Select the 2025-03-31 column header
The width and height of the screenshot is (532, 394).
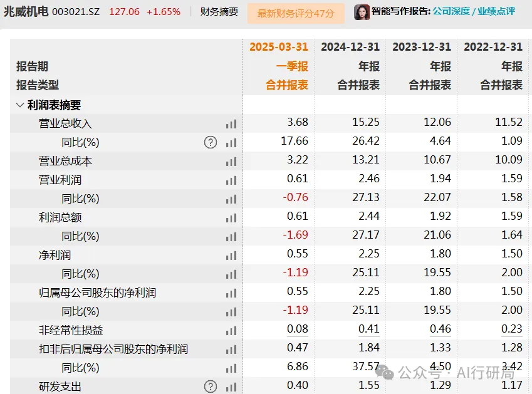(x=279, y=47)
